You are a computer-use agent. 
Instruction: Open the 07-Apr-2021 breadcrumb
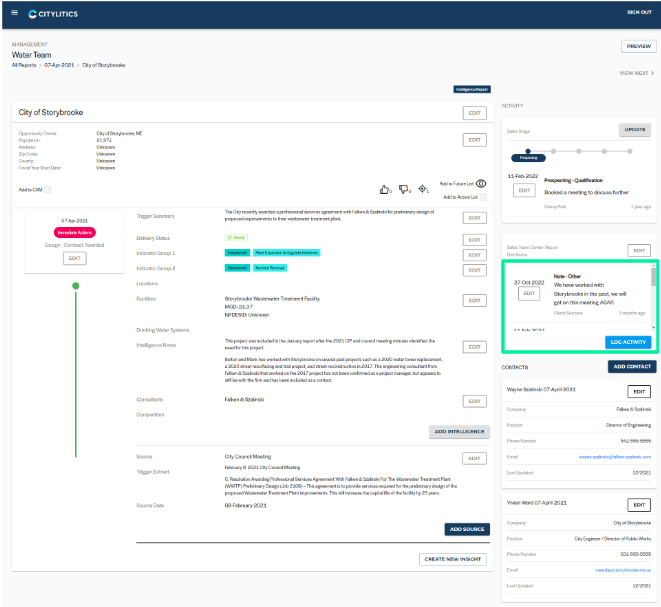point(57,64)
